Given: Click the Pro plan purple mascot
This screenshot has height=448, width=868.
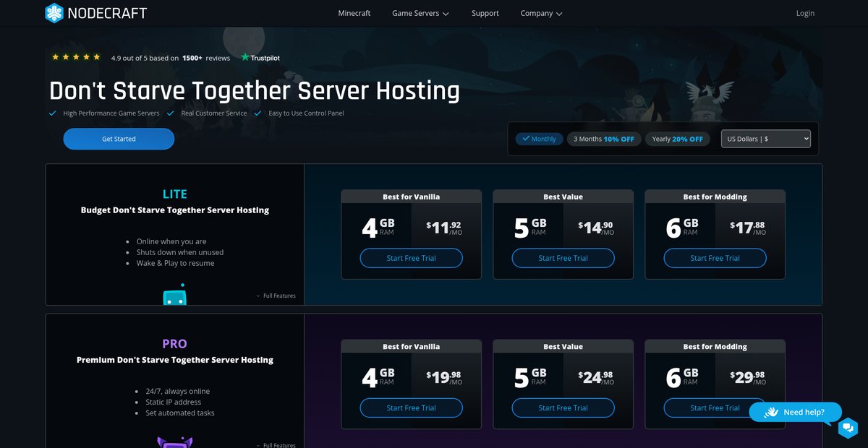Looking at the screenshot, I should 174,442.
